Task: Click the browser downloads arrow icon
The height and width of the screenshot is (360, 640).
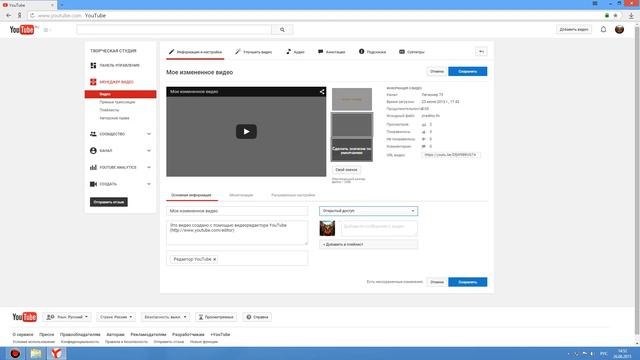Action: pyautogui.click(x=631, y=16)
